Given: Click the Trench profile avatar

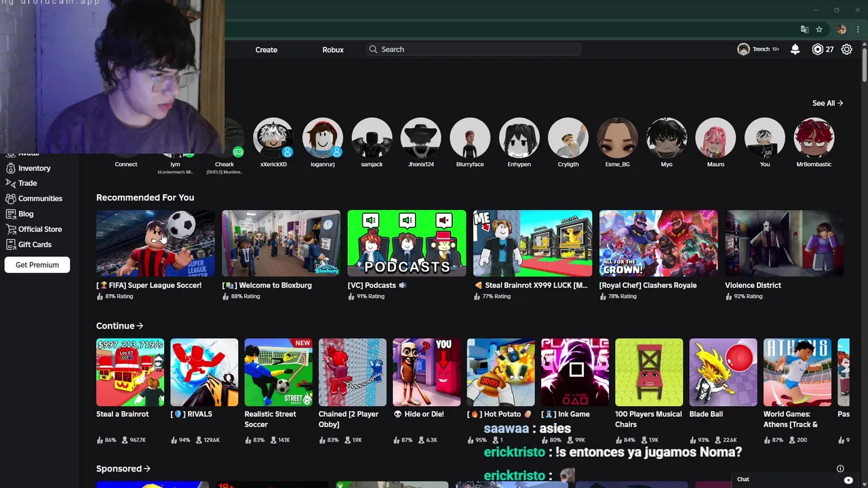Looking at the screenshot, I should point(743,49).
